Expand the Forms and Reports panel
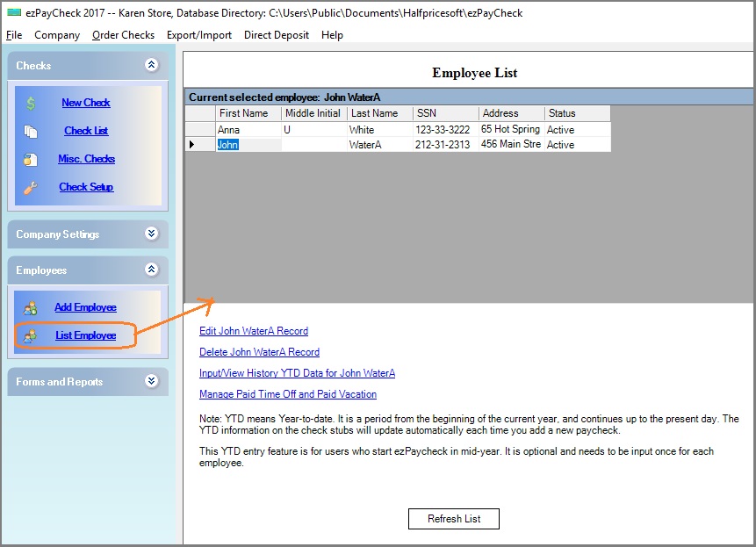The width and height of the screenshot is (756, 547). (x=151, y=381)
